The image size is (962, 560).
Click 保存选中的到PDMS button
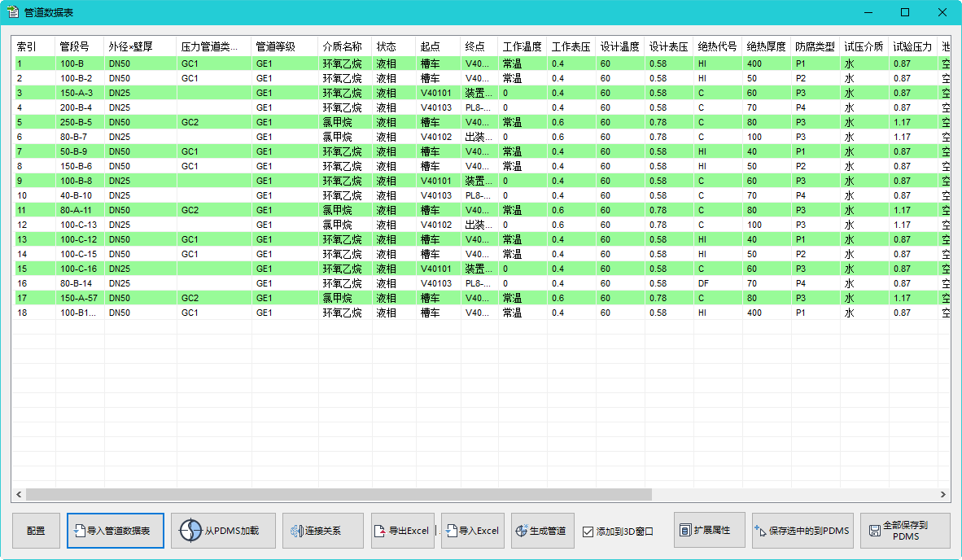click(803, 531)
